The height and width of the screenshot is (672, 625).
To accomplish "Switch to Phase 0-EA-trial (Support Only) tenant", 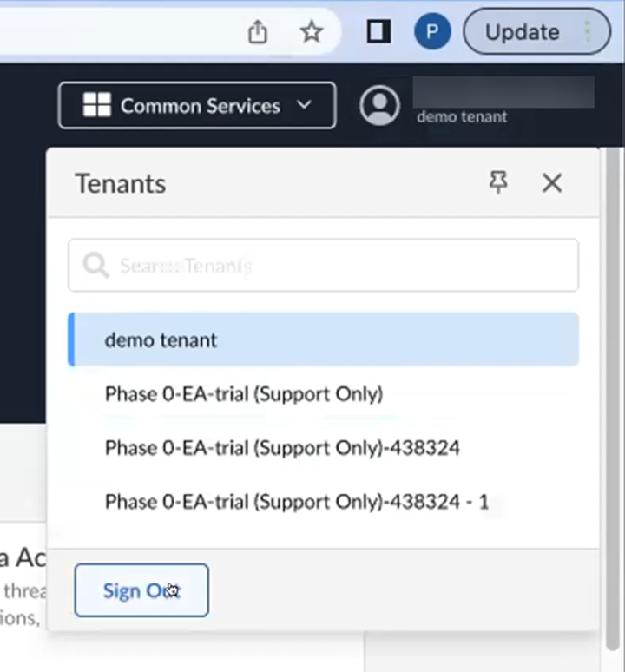I will point(243,394).
